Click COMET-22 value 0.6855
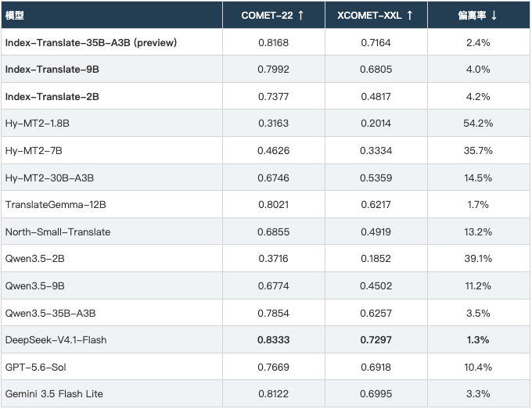Screen dimensions: 532x409 pos(274,232)
